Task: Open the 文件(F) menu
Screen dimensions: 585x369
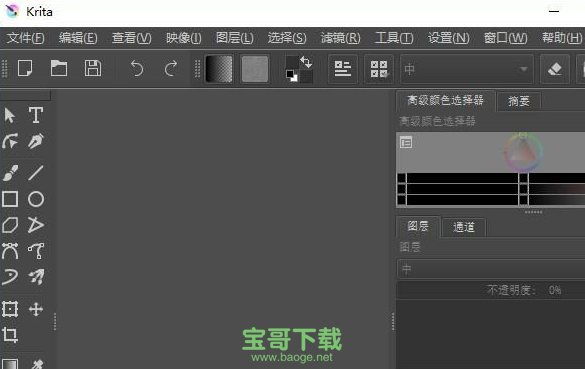Action: [26, 38]
